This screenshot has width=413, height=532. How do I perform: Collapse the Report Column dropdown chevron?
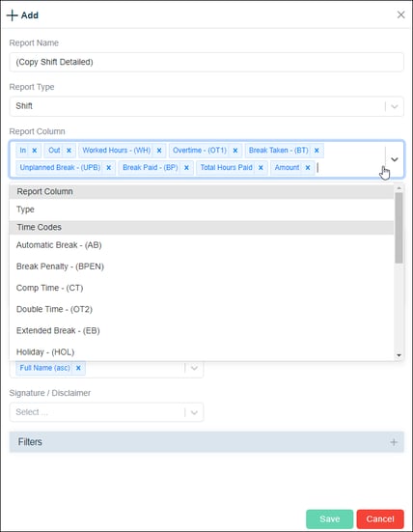coord(395,159)
